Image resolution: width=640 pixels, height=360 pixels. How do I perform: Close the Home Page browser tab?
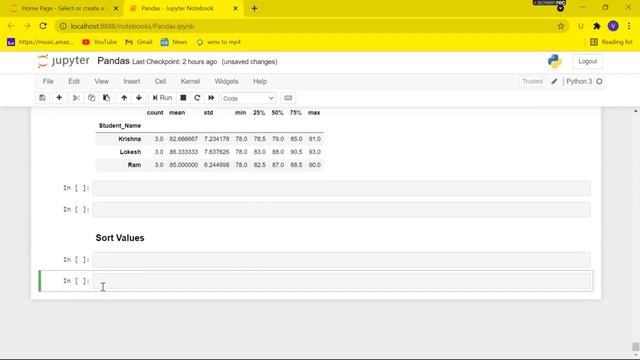pos(116,8)
